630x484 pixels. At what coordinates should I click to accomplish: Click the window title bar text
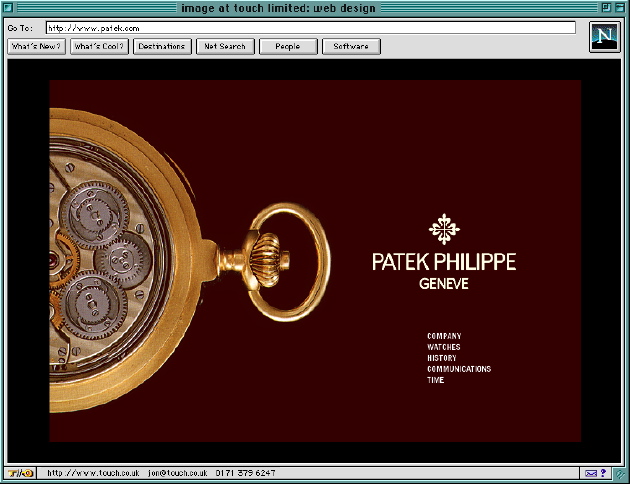278,8
